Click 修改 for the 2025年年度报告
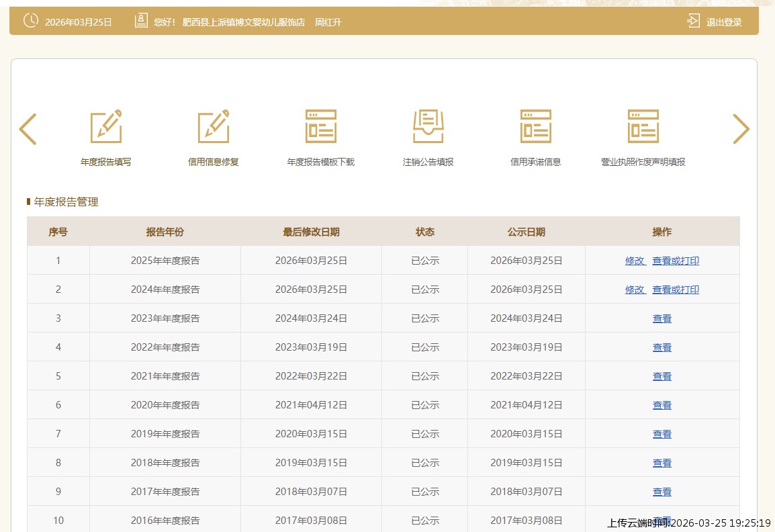 635,261
